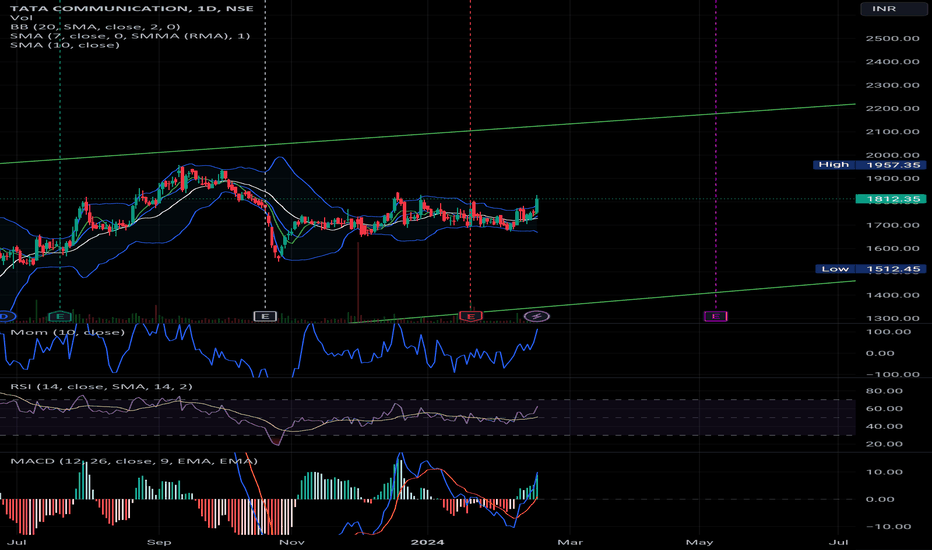The image size is (932, 550).
Task: Select the BB (20, SMA, close, 2, 0) label
Action: pyautogui.click(x=95, y=27)
